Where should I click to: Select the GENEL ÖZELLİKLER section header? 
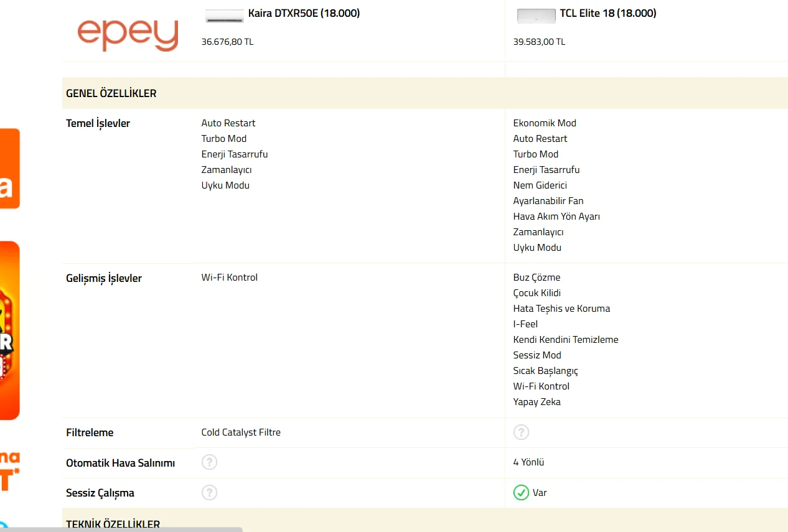(x=425, y=93)
